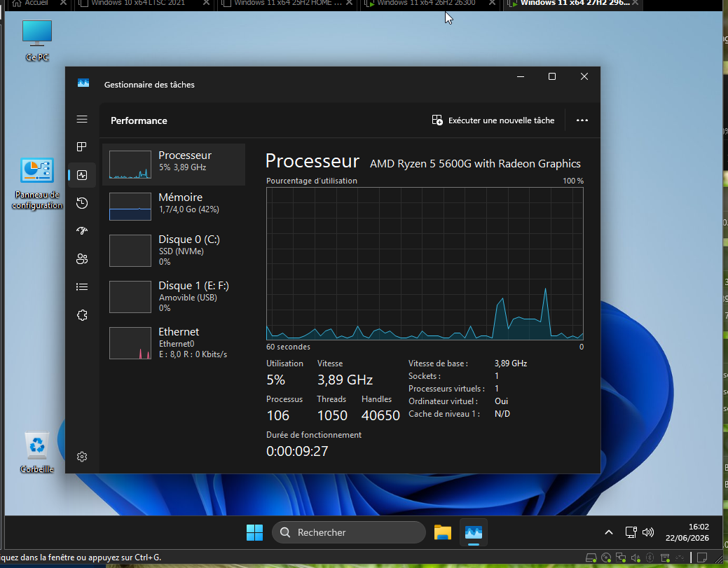Open File Explorer from the taskbar

442,532
